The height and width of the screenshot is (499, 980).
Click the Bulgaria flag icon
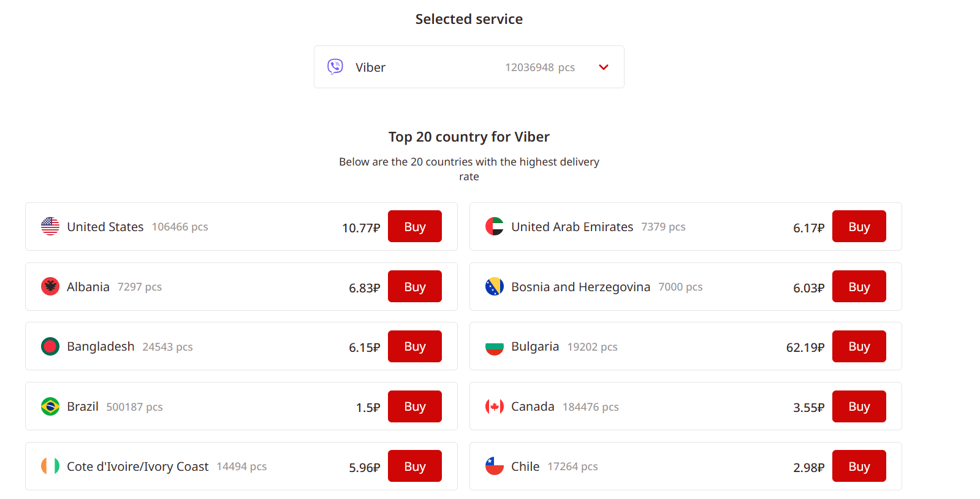point(495,346)
